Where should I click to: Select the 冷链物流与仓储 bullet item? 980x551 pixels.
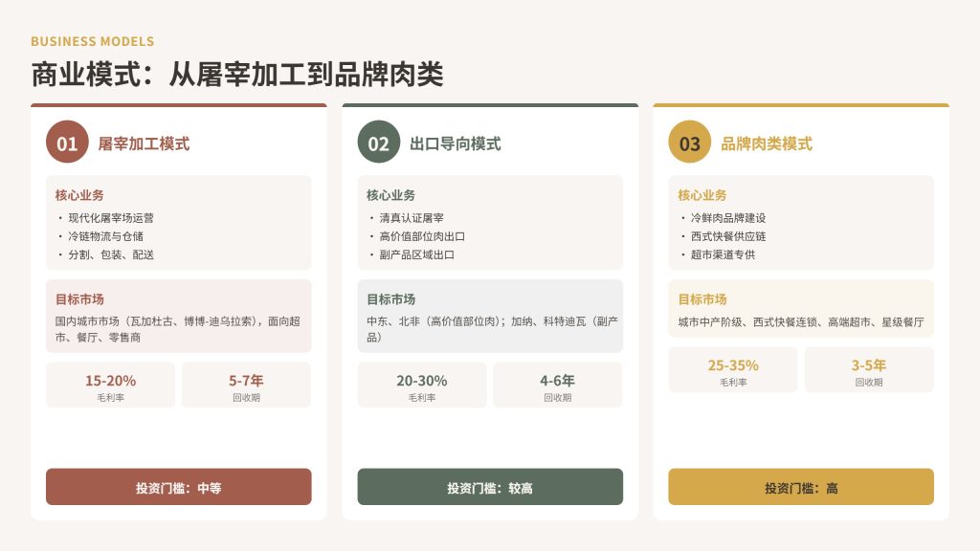coord(106,236)
